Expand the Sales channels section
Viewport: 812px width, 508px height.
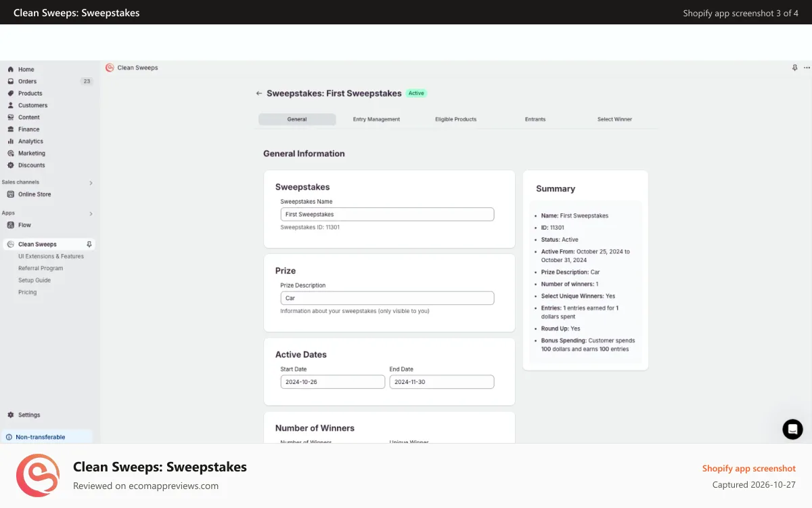tap(91, 183)
